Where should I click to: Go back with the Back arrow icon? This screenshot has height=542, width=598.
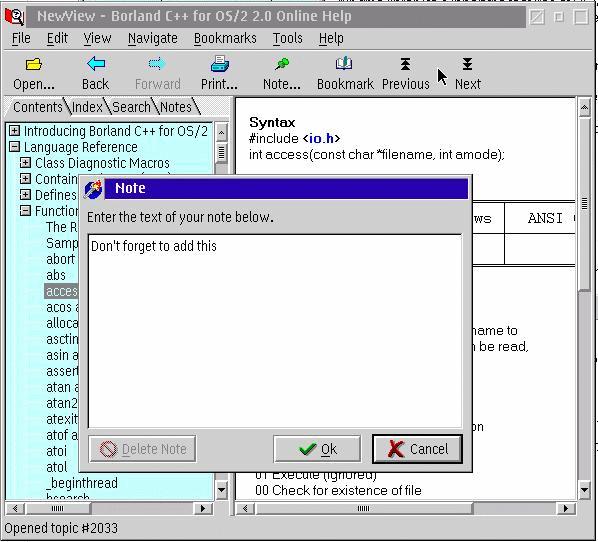tap(96, 64)
